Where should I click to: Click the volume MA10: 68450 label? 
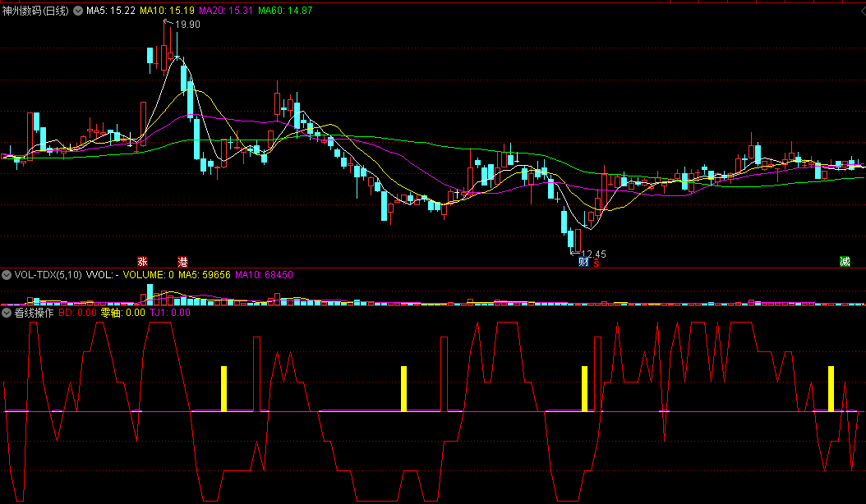[264, 275]
